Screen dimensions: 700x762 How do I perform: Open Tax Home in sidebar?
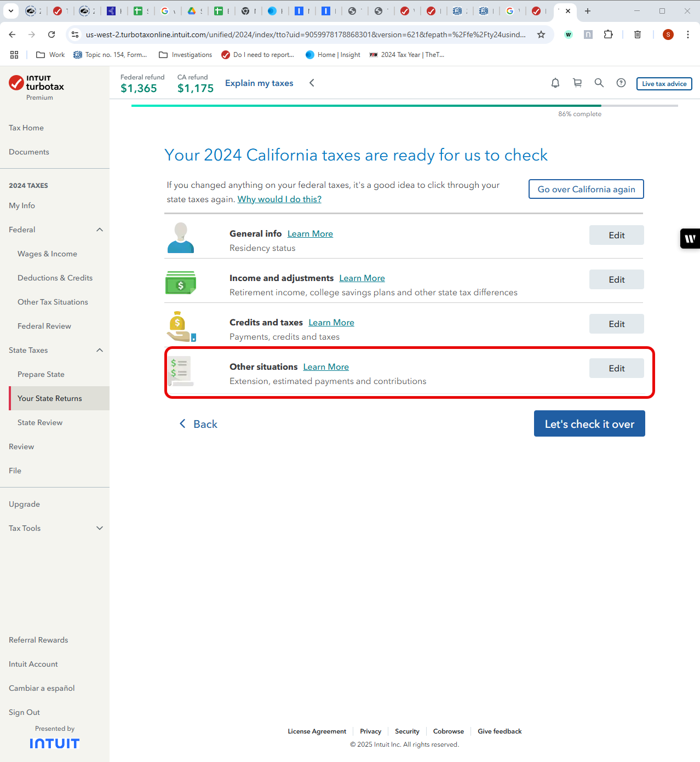pyautogui.click(x=26, y=128)
